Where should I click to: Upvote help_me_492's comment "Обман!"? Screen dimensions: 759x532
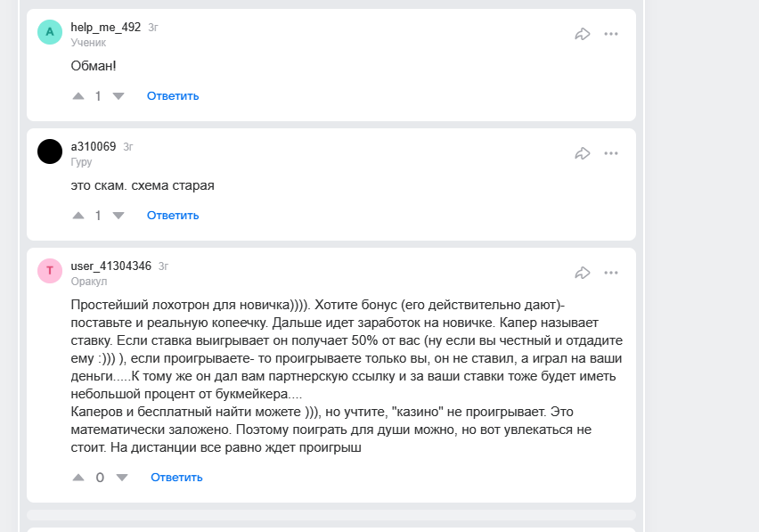coord(78,95)
